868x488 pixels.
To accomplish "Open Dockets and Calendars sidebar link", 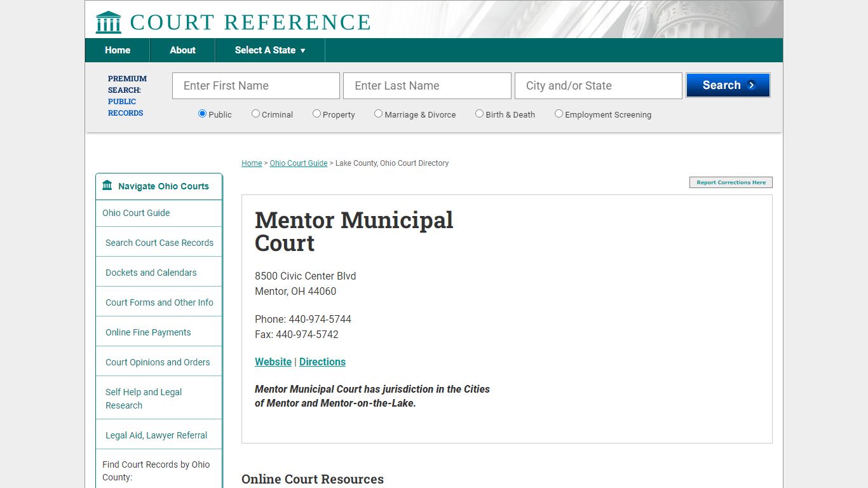I will point(151,273).
